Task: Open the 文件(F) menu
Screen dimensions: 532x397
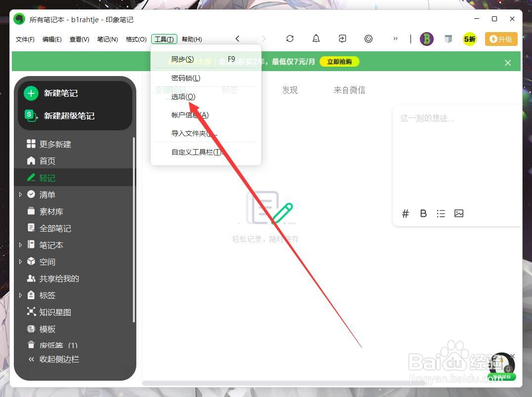Action: (25, 40)
